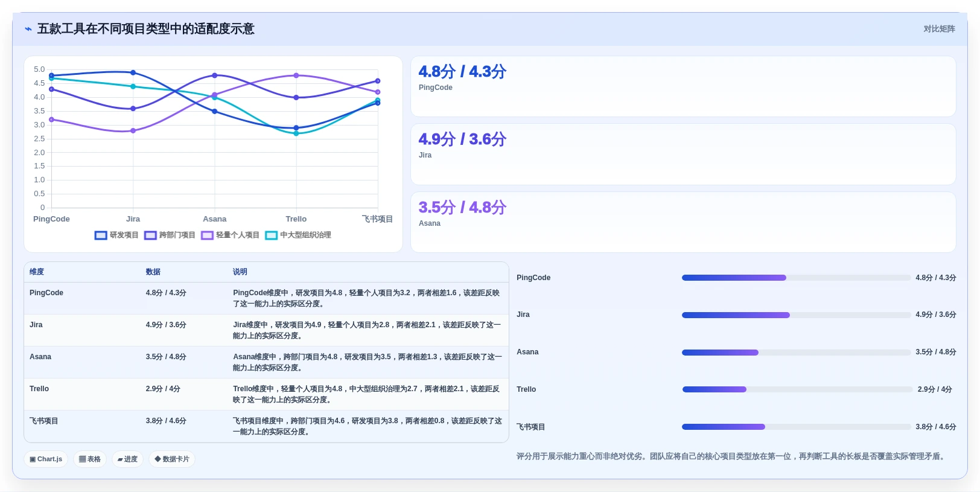This screenshot has height=492, width=980.
Task: Click the PingCode progress bar
Action: point(796,278)
